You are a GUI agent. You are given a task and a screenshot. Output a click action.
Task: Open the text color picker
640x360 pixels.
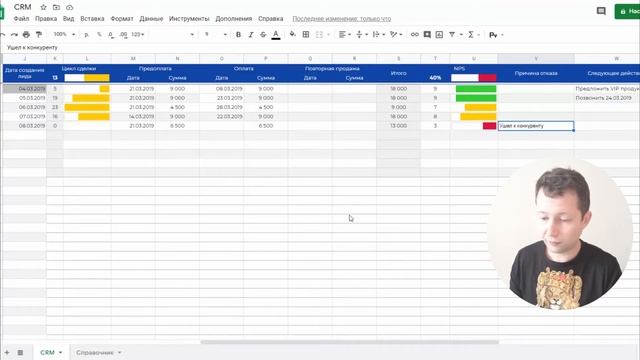[x=276, y=35]
